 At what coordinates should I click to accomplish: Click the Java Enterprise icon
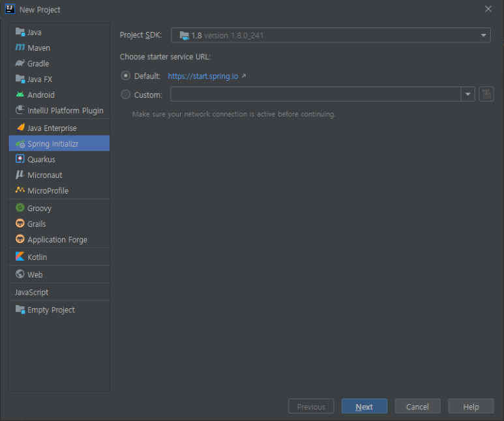tap(20, 127)
